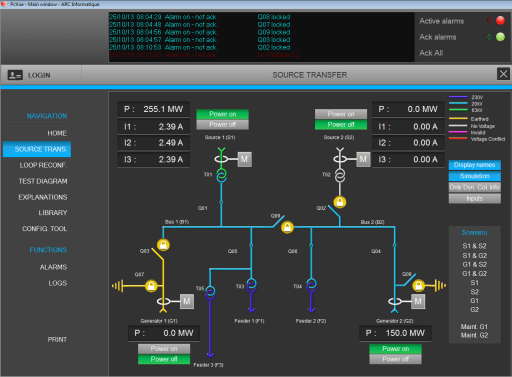
Task: Click PRINT in the sidebar
Action: click(x=57, y=339)
